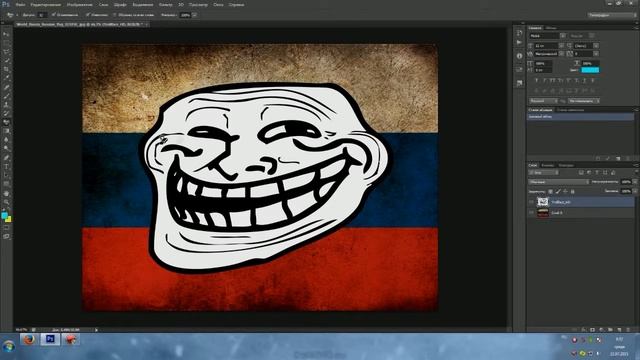Select the History Brush tool
This screenshot has width=640, height=360.
click(6, 113)
